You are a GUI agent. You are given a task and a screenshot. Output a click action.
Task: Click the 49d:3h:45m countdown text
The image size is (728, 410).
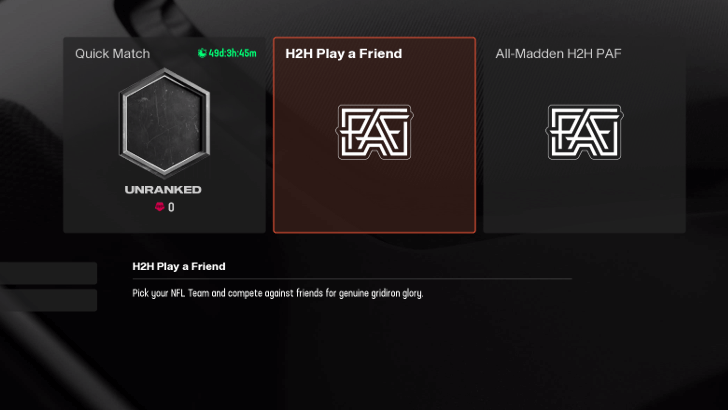[232, 53]
